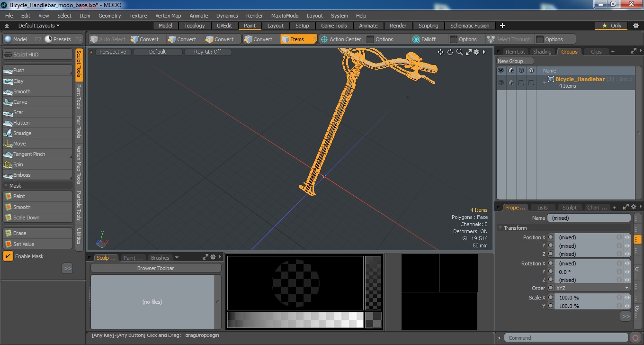Select the Clay sculpt tool
Viewport: 644px width, 345px height.
37,81
